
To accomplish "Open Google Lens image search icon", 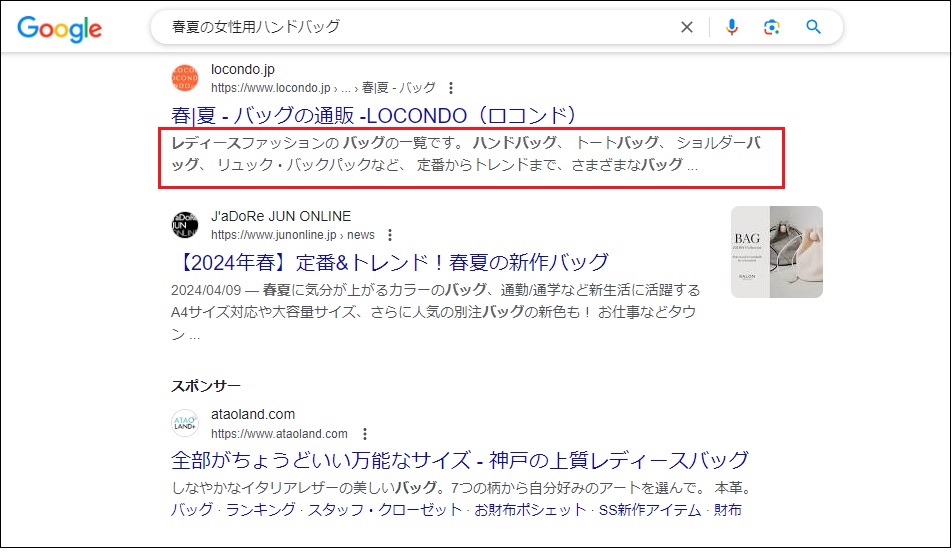I will tap(772, 27).
